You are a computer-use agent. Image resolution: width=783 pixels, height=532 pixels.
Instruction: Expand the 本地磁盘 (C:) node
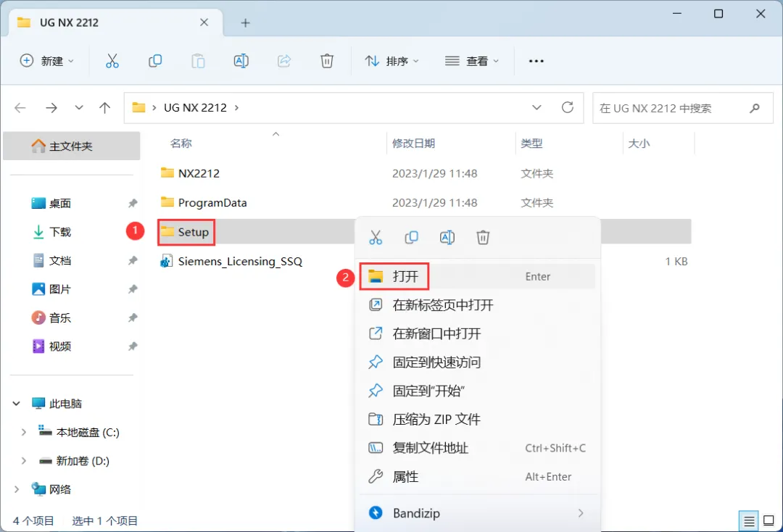point(23,432)
